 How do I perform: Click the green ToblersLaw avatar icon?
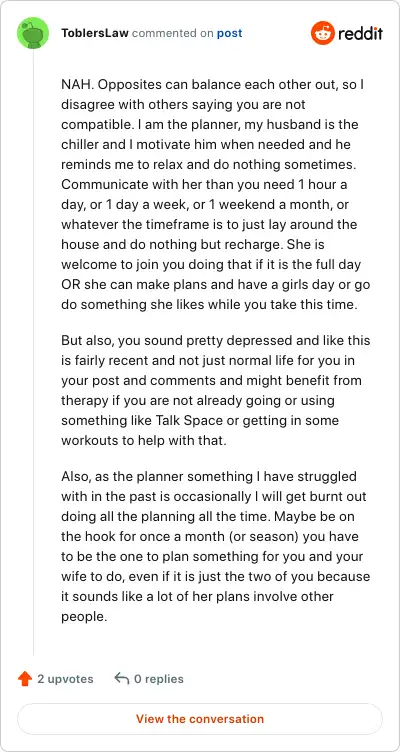tap(33, 33)
